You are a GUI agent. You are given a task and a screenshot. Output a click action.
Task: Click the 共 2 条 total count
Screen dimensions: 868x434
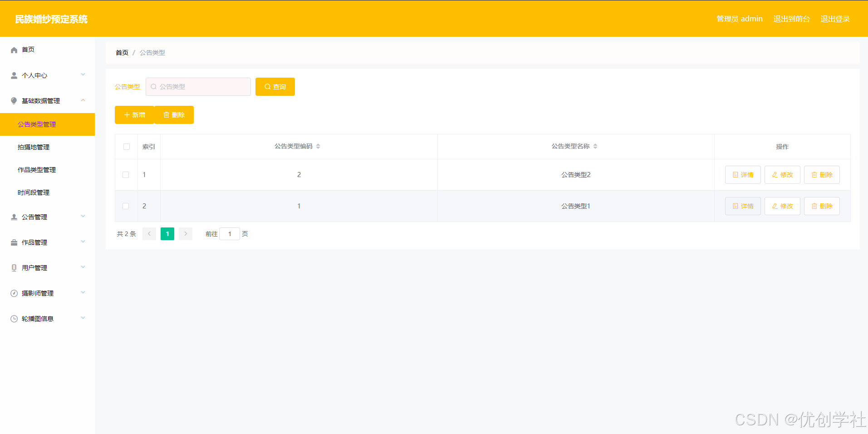(127, 234)
